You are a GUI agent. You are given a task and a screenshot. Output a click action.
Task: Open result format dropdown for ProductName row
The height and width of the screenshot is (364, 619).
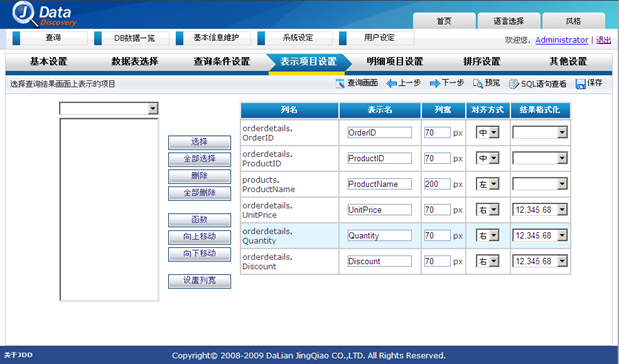pos(540,184)
